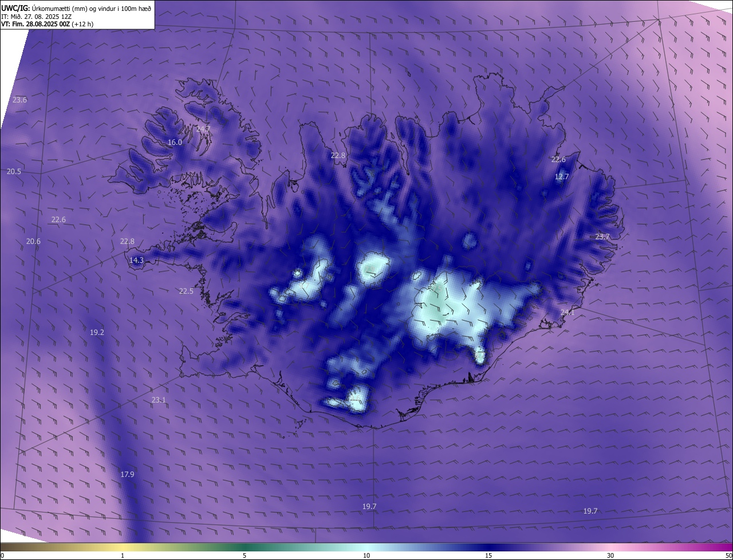Image resolution: width=733 pixels, height=560 pixels.
Task: Select the 20.6 value label
Action: (33, 241)
